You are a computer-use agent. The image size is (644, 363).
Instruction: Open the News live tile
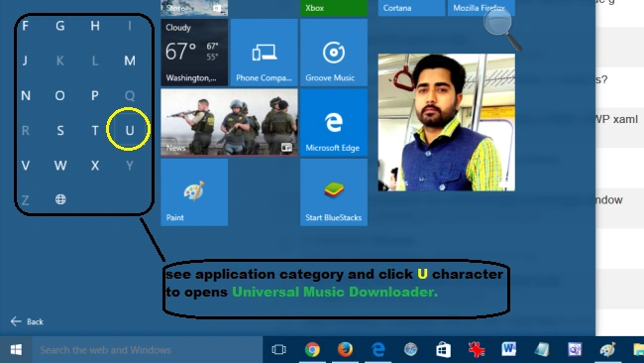(229, 122)
